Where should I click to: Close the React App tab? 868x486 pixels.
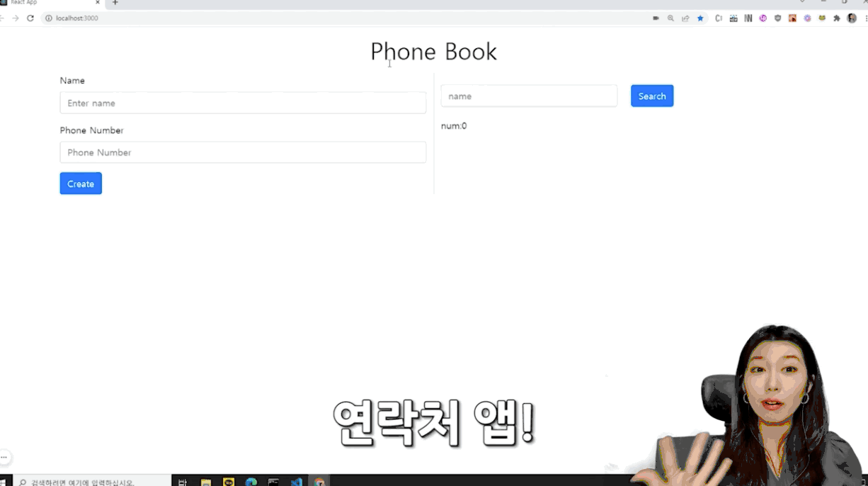[x=98, y=3]
